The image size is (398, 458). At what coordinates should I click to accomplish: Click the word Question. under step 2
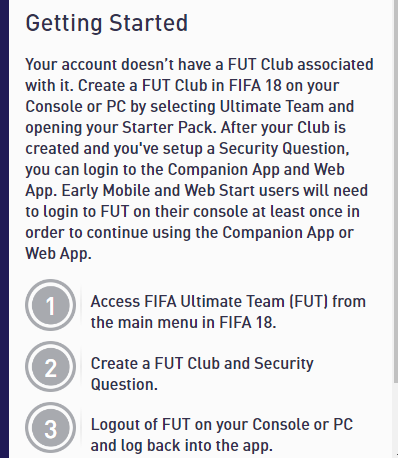point(124,384)
